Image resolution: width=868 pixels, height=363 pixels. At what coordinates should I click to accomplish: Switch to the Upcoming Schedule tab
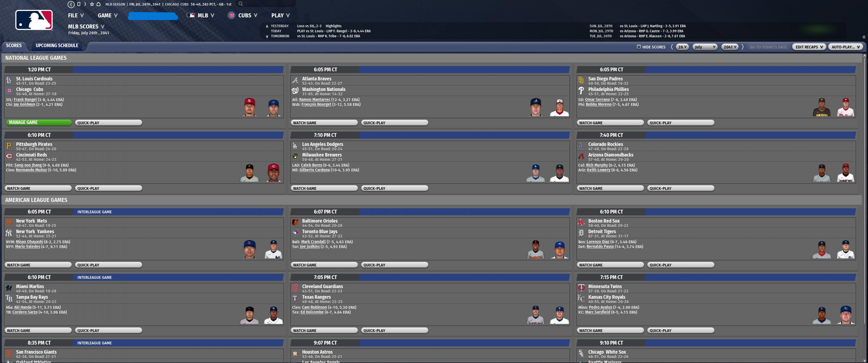click(57, 46)
